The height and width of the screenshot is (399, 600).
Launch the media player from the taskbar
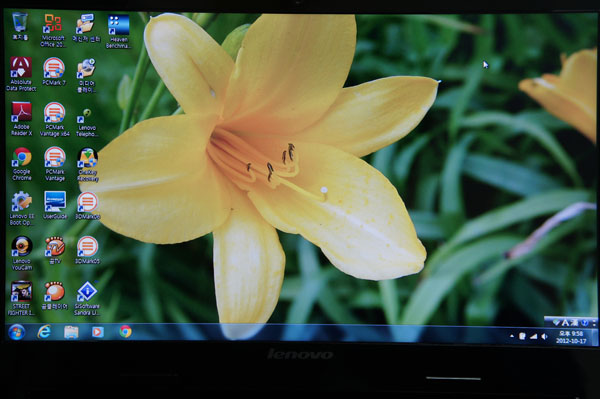(98, 332)
